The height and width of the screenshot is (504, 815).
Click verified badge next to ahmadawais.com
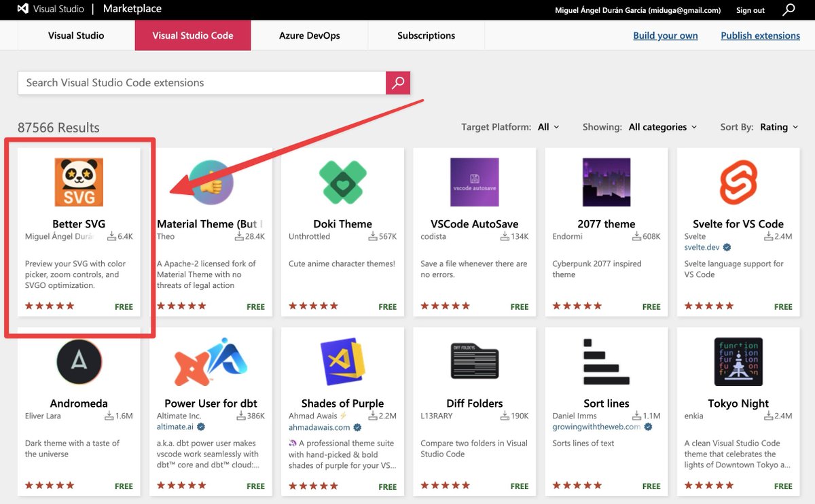(x=357, y=427)
